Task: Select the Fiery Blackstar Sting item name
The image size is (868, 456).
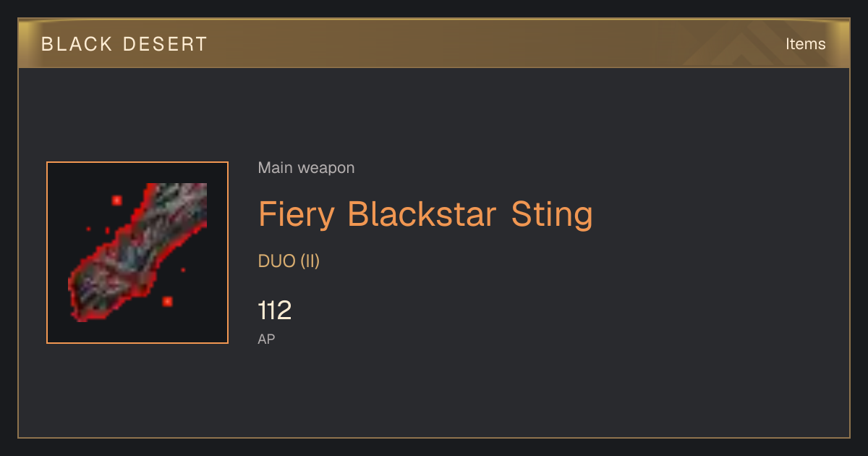Action: point(425,215)
